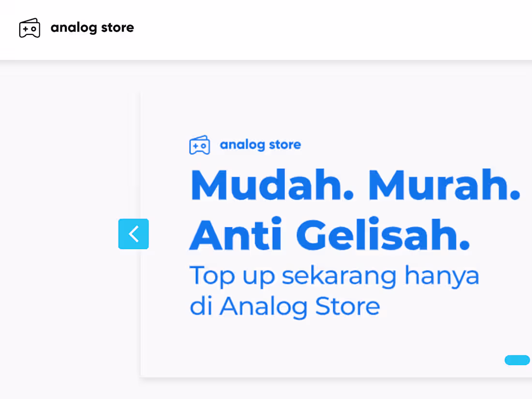Click the Top up sekarang hanya di Analog Store text
Screen dimensions: 532x399
pyautogui.click(x=334, y=290)
